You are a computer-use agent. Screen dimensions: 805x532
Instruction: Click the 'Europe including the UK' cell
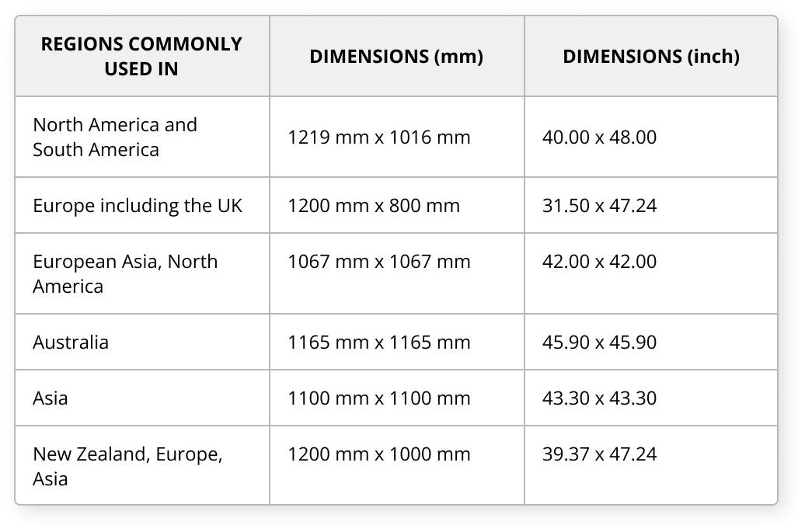click(x=138, y=206)
